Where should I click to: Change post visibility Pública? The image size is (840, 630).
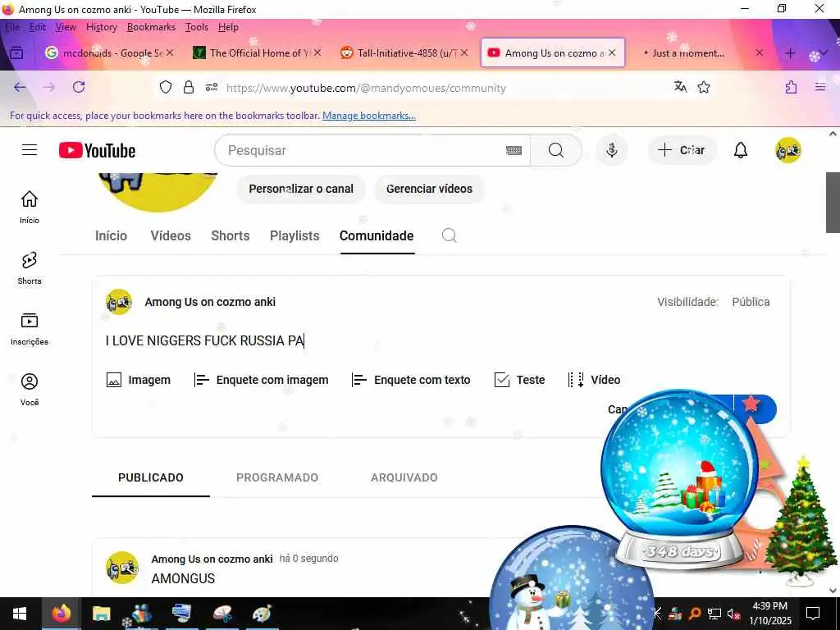point(751,302)
